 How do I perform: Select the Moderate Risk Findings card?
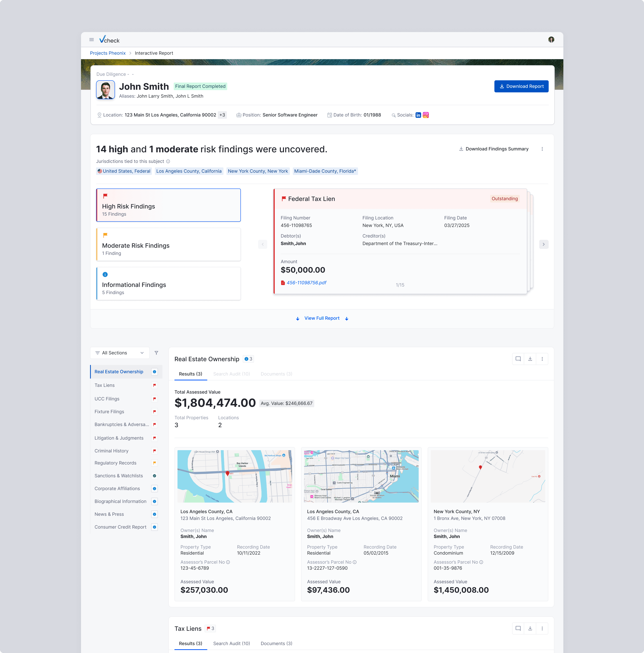tap(168, 244)
